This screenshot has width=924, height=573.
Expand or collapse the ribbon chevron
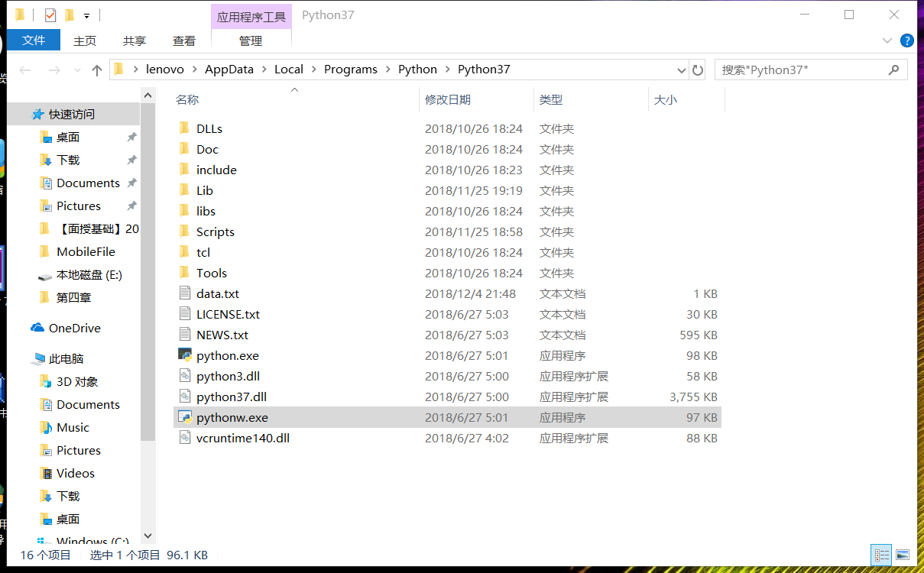coord(887,40)
